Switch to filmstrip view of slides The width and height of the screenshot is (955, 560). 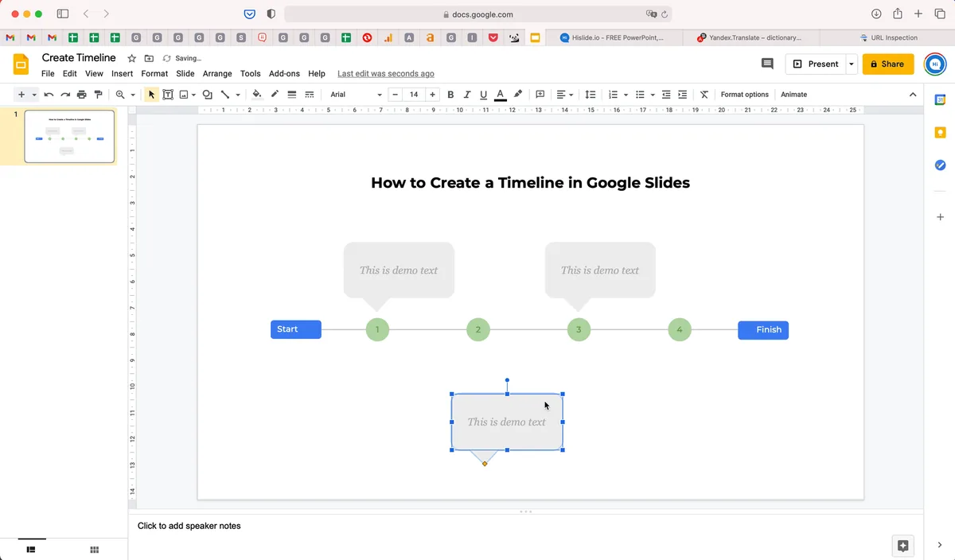click(x=32, y=550)
